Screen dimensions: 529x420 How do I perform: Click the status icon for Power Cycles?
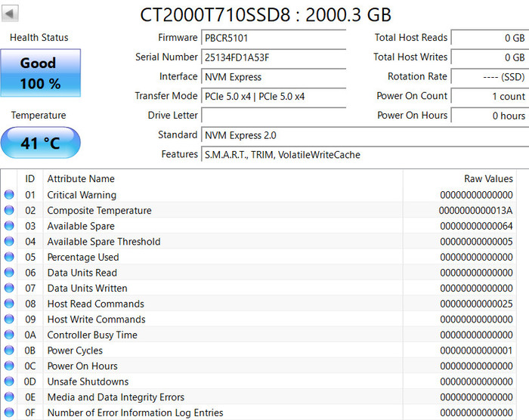(x=9, y=351)
